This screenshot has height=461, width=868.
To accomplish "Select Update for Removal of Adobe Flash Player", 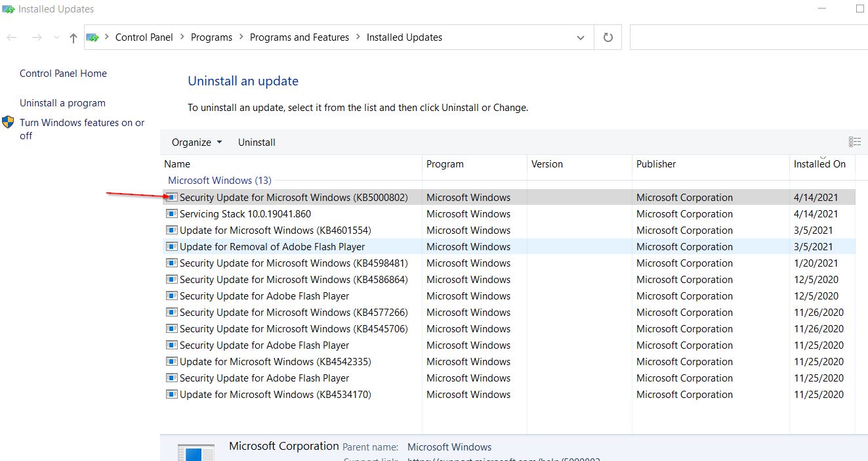I will pyautogui.click(x=508, y=246).
